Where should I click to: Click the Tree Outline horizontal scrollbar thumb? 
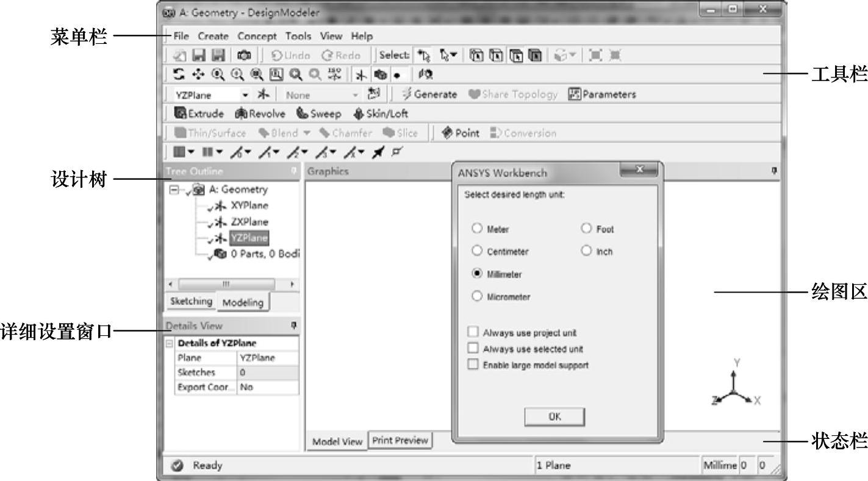[x=226, y=284]
